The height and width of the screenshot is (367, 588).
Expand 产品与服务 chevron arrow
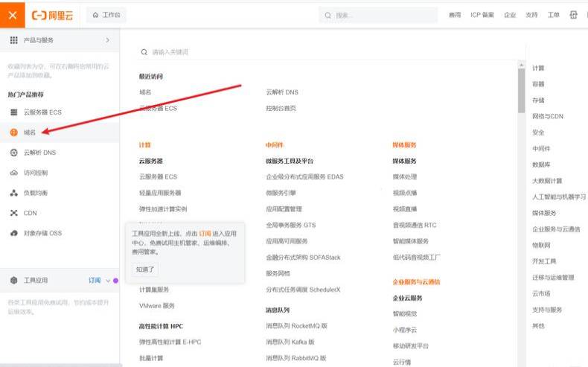108,40
